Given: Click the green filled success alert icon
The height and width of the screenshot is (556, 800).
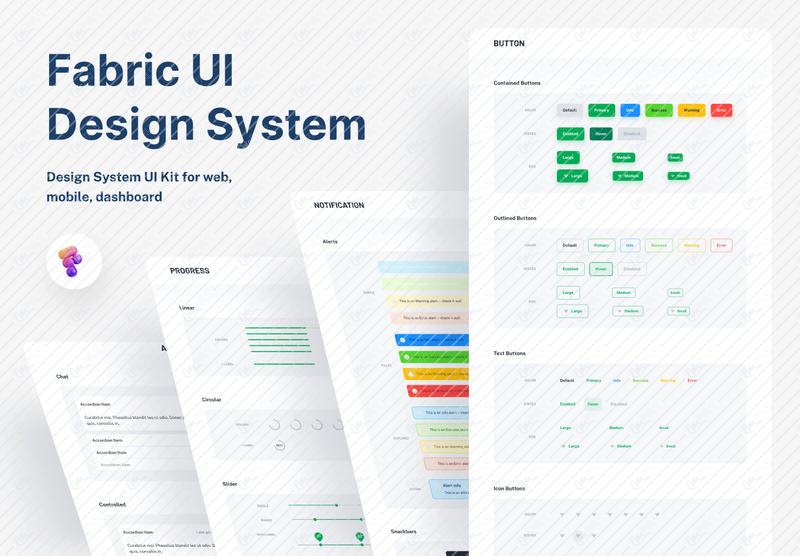Looking at the screenshot, I should 407,357.
